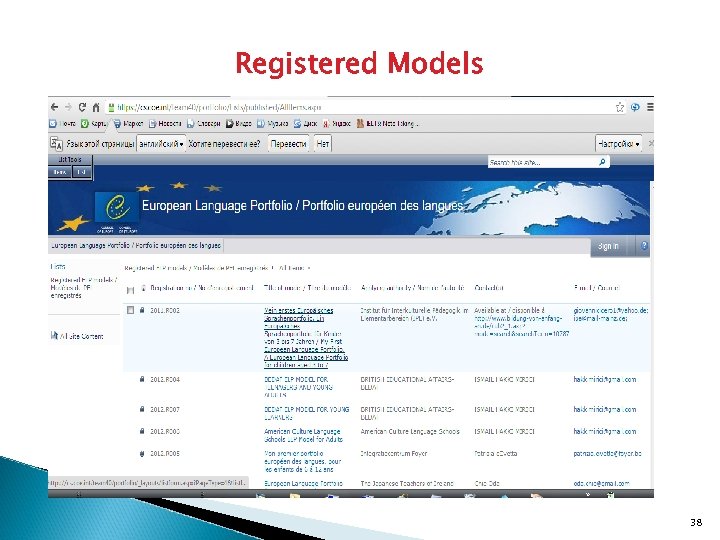This screenshot has width=720, height=540.
Task: Sort by the Contact column header
Action: (489, 287)
